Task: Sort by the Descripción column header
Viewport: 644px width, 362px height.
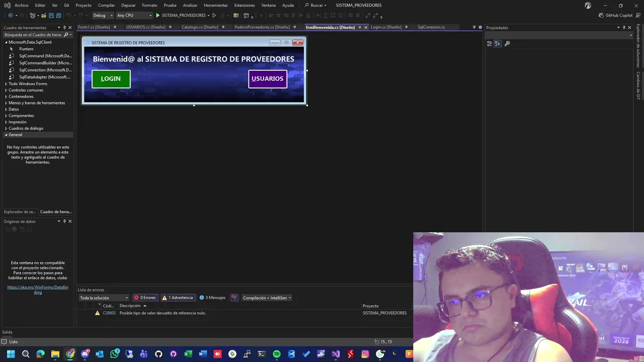Action: click(x=130, y=306)
